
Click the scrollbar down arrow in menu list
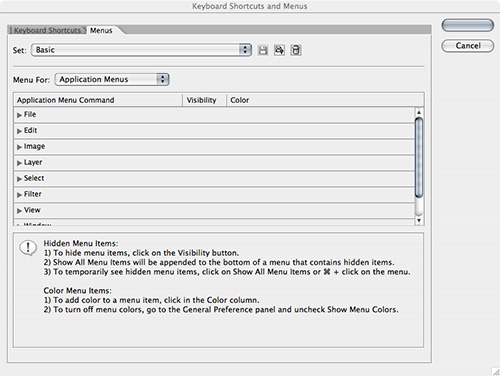coord(419,220)
